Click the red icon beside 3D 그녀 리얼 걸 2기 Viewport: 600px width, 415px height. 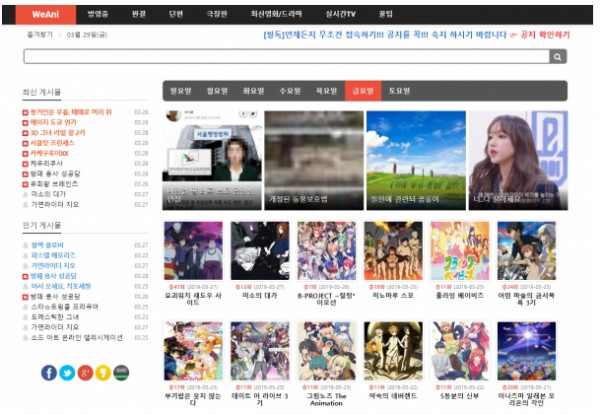point(25,133)
